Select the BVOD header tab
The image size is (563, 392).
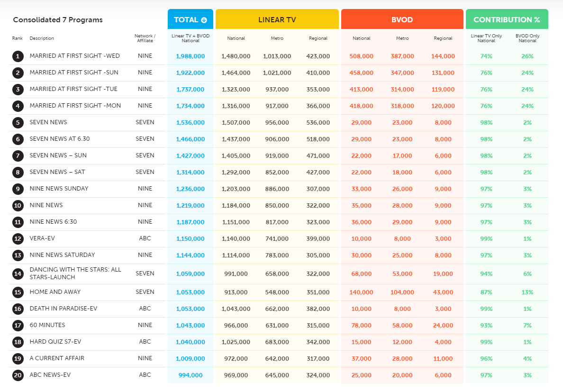(x=402, y=20)
